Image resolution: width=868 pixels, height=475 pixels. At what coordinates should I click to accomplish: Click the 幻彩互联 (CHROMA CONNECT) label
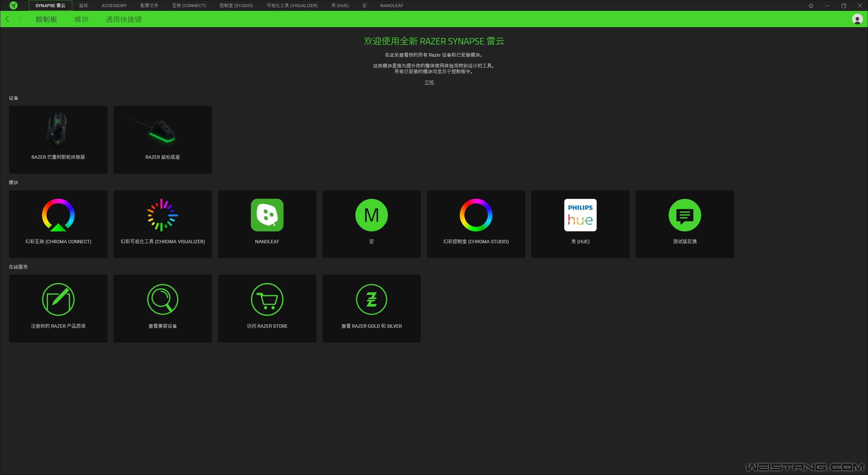(x=58, y=242)
